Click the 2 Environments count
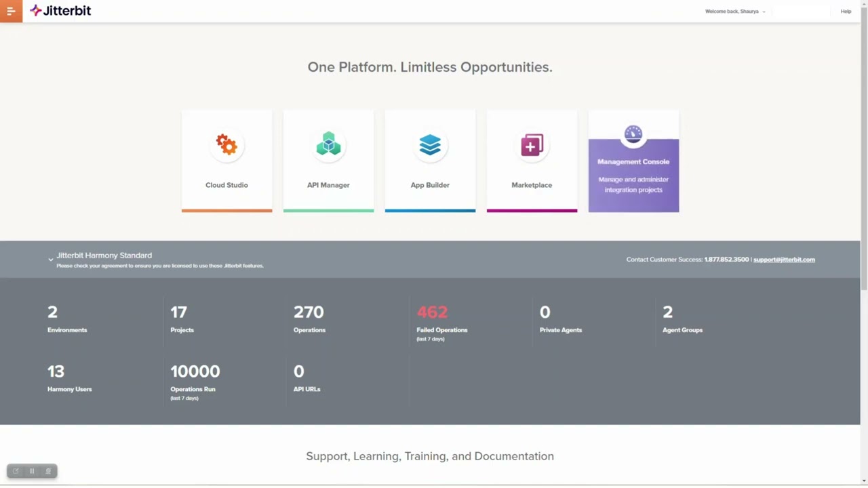This screenshot has height=488, width=868. 53,312
